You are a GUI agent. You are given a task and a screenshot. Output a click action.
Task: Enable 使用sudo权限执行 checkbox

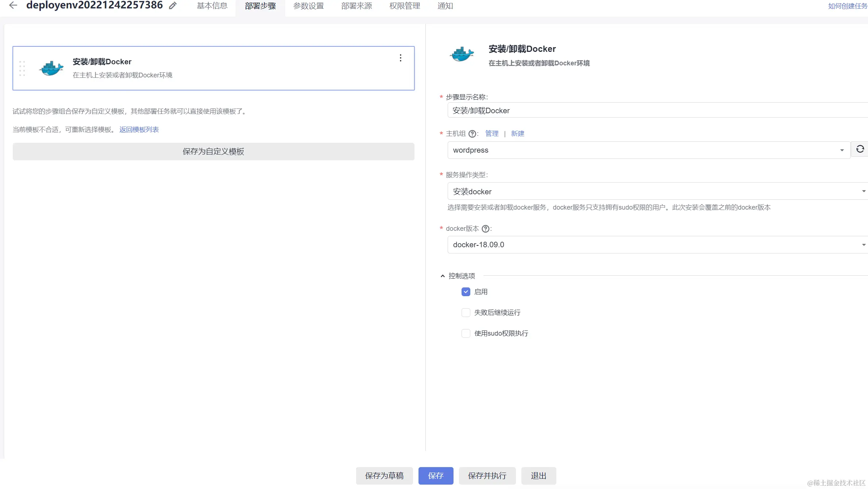[466, 333]
